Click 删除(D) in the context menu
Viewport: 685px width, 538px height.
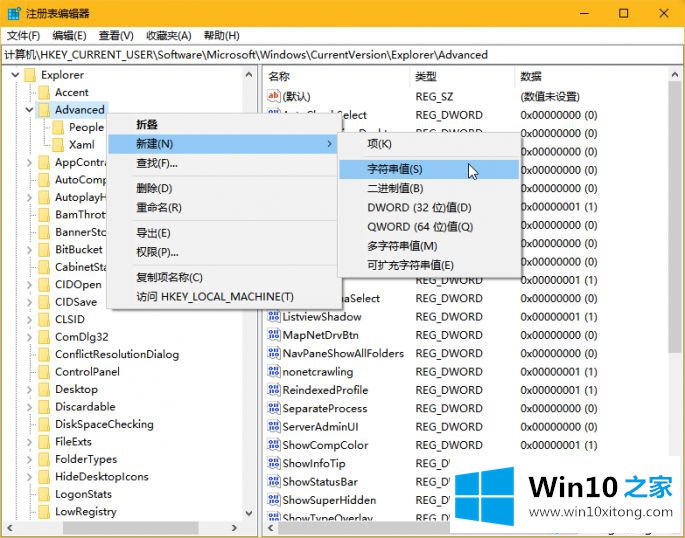(x=223, y=188)
